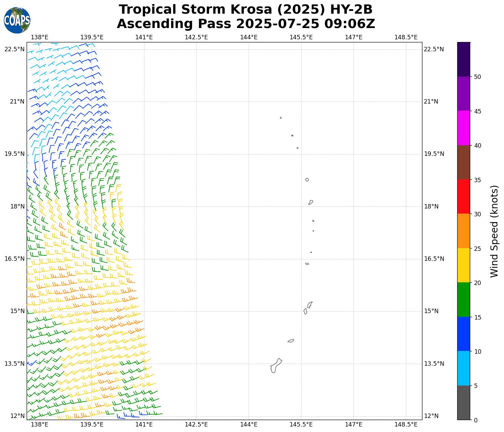Click the Rota island outline

(291, 341)
